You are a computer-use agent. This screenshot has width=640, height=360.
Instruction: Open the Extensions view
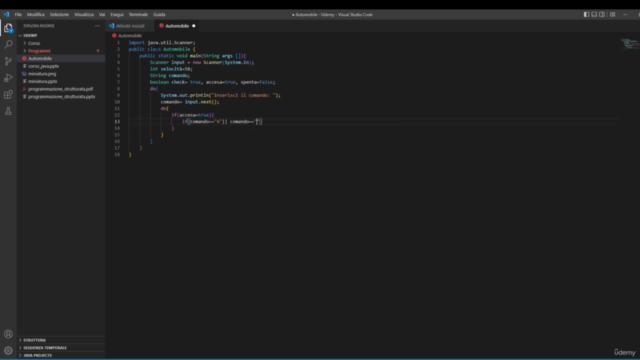[x=8, y=94]
